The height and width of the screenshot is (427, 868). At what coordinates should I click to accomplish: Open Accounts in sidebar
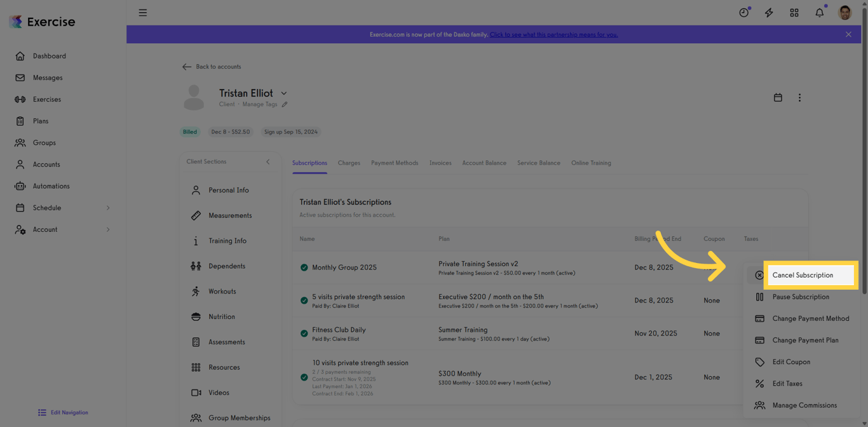click(46, 165)
